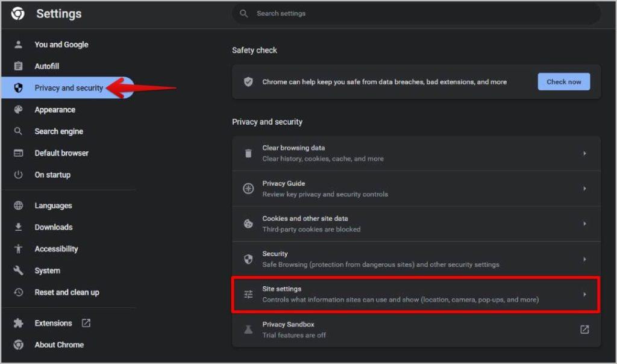Click the palette icon for Appearance
617x364 pixels.
pos(18,110)
